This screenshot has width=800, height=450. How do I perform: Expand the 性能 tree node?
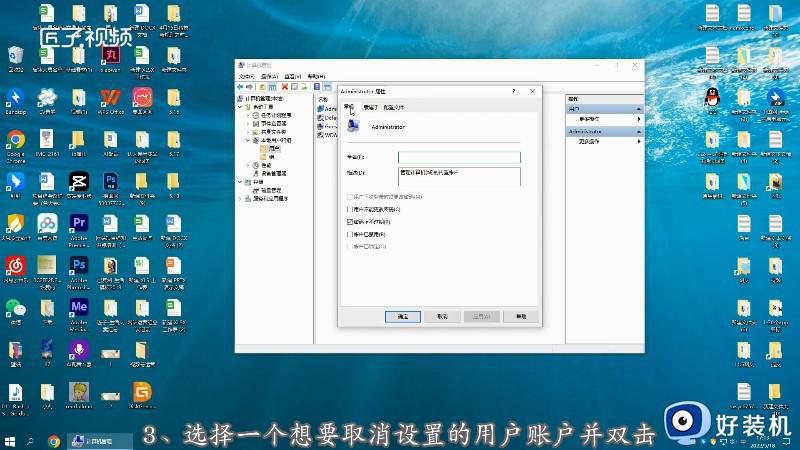pos(248,165)
